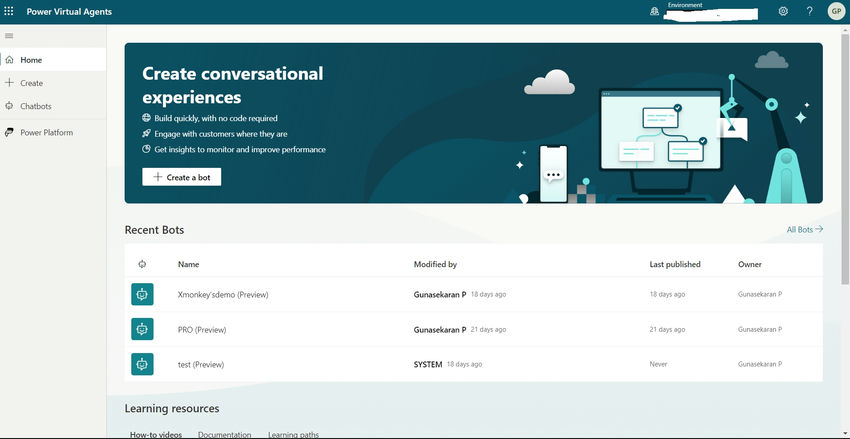The height and width of the screenshot is (439, 850).
Task: Click the Modified by column header
Action: 435,264
